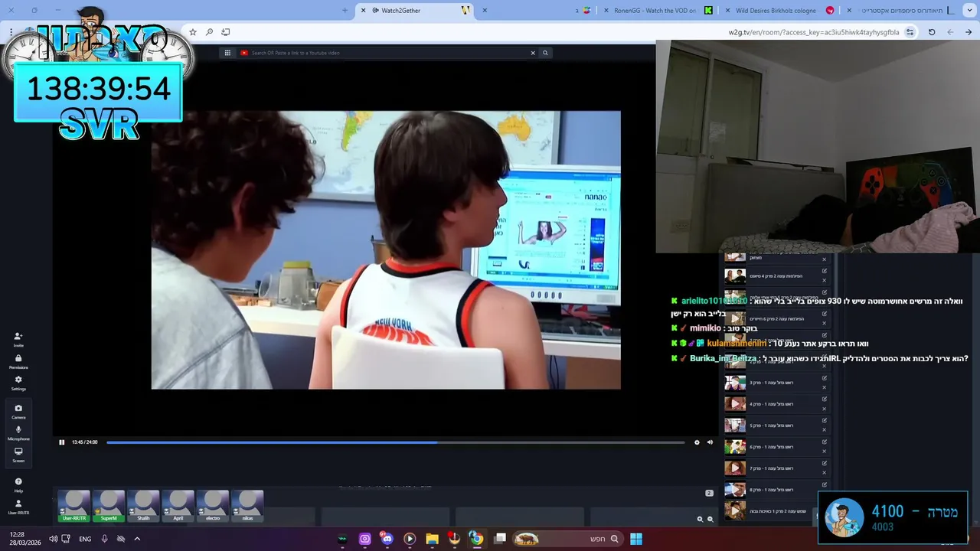Clear the video search field with X

[x=533, y=53]
